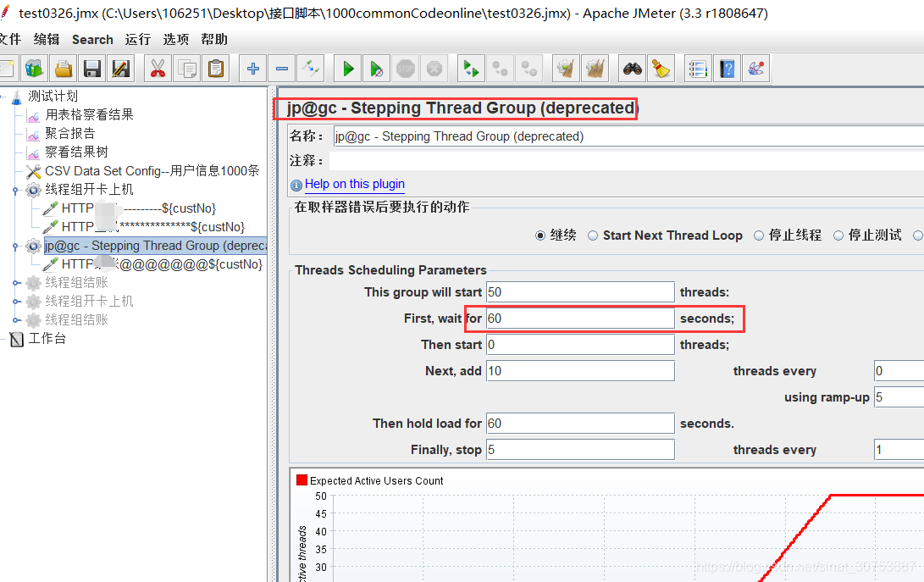Select HTTP sampler with @@@ ${custNo}

(x=162, y=264)
